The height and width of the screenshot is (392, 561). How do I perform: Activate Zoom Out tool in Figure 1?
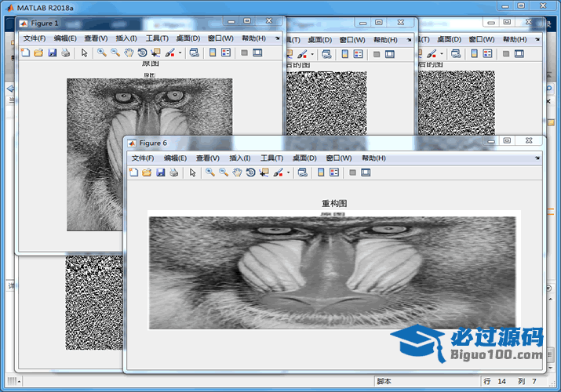tap(115, 53)
